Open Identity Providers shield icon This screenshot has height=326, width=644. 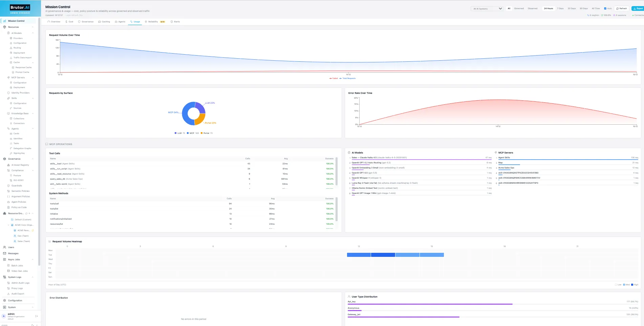(x=8, y=93)
